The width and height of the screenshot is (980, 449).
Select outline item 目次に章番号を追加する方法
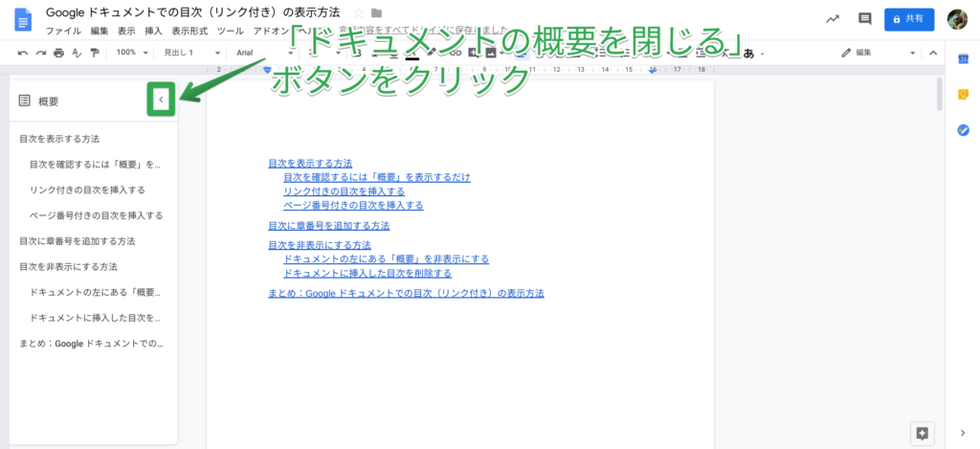tap(78, 240)
